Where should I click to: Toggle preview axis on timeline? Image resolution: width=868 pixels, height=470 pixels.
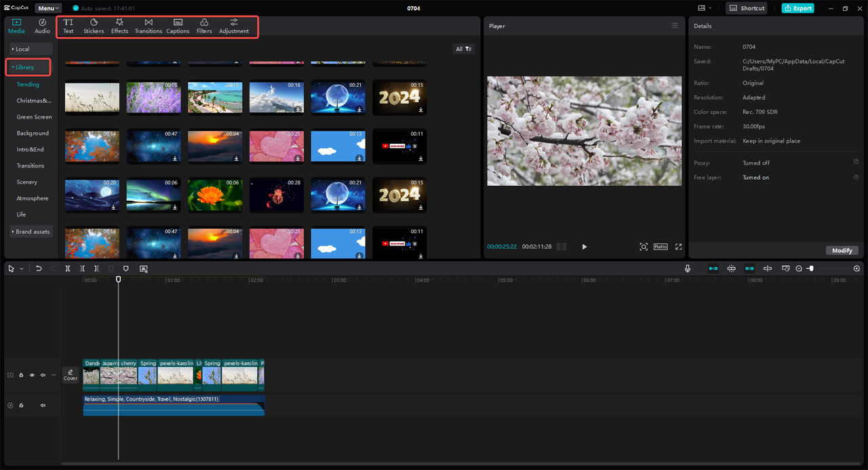[x=768, y=269]
